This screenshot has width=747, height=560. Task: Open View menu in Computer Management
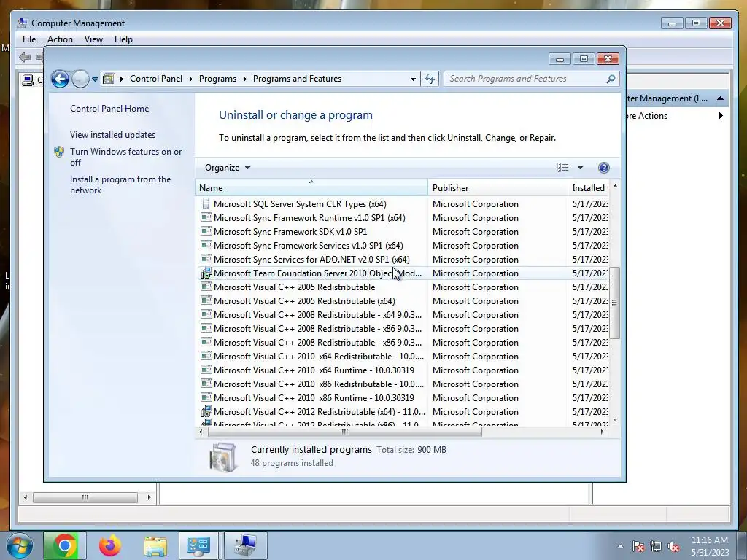tap(93, 39)
